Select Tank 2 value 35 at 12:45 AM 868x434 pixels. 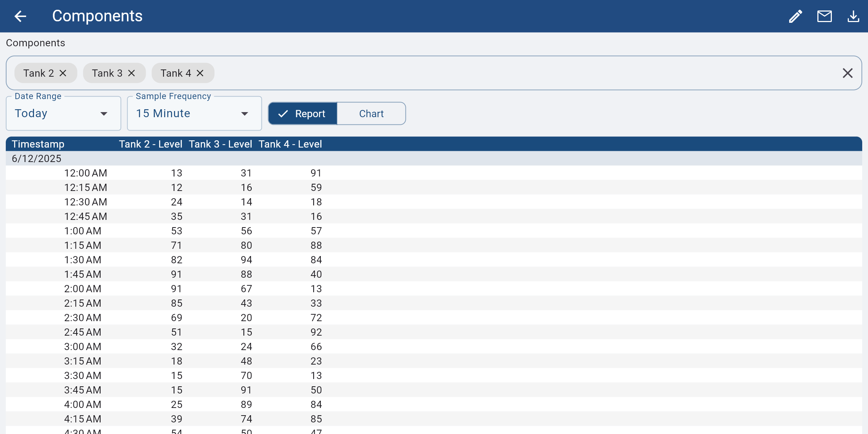176,216
